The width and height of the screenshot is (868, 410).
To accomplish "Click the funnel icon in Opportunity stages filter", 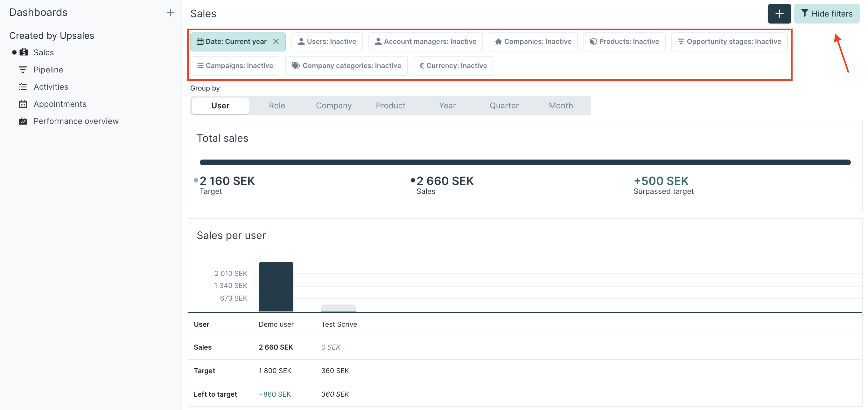I will tap(681, 41).
